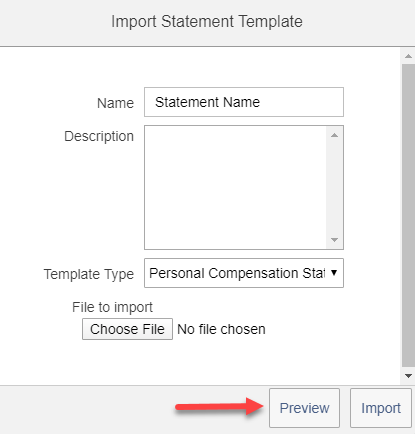Click the 'No file chosen' text
Viewport: 415px width, 434px height.
(x=221, y=329)
